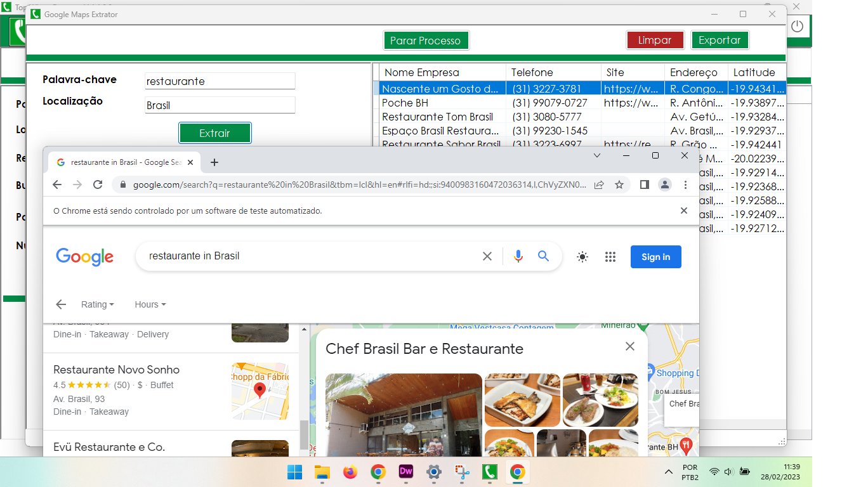
Task: Click the Restaurante Novo Sonho map thumbnail
Action: [x=260, y=391]
